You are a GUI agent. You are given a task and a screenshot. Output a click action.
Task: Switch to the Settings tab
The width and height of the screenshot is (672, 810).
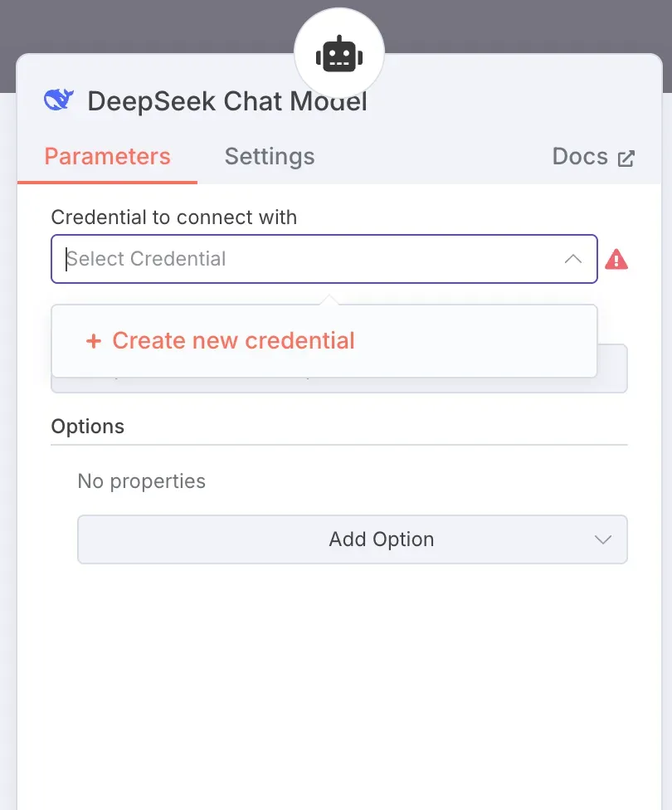tap(270, 157)
